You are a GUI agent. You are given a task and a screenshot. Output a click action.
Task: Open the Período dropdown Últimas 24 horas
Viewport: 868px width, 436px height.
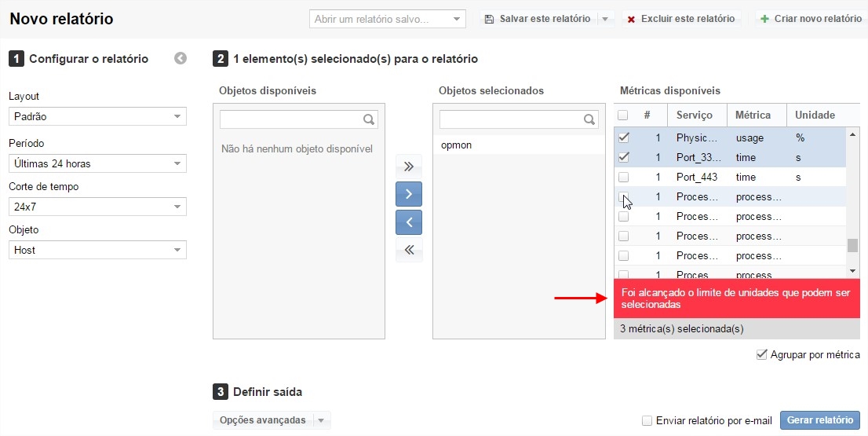97,164
